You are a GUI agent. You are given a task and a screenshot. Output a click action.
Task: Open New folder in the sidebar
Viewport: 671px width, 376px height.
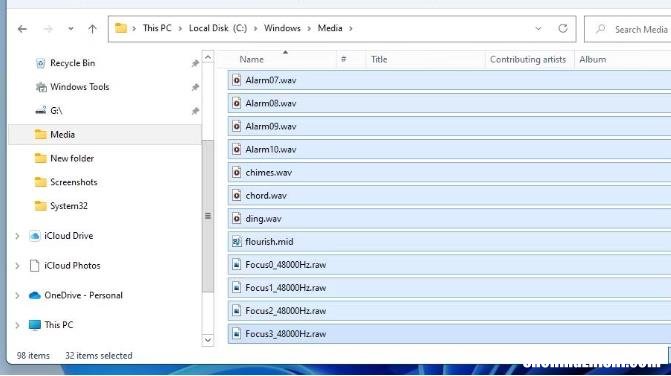[x=72, y=158]
